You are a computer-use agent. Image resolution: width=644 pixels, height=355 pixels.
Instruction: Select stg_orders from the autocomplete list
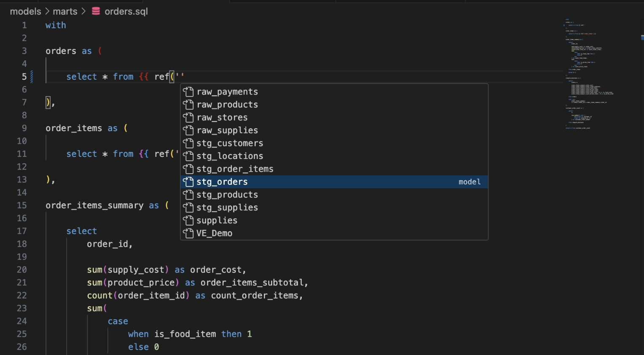coord(222,182)
